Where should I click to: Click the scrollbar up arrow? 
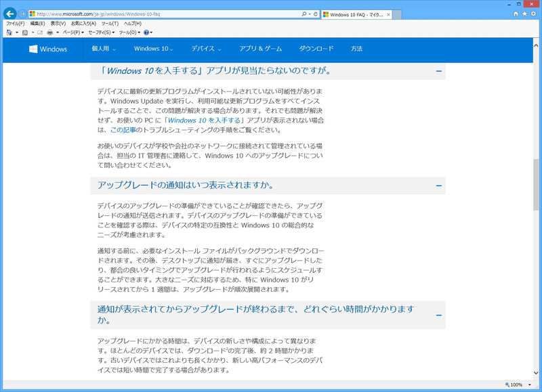pyautogui.click(x=536, y=45)
